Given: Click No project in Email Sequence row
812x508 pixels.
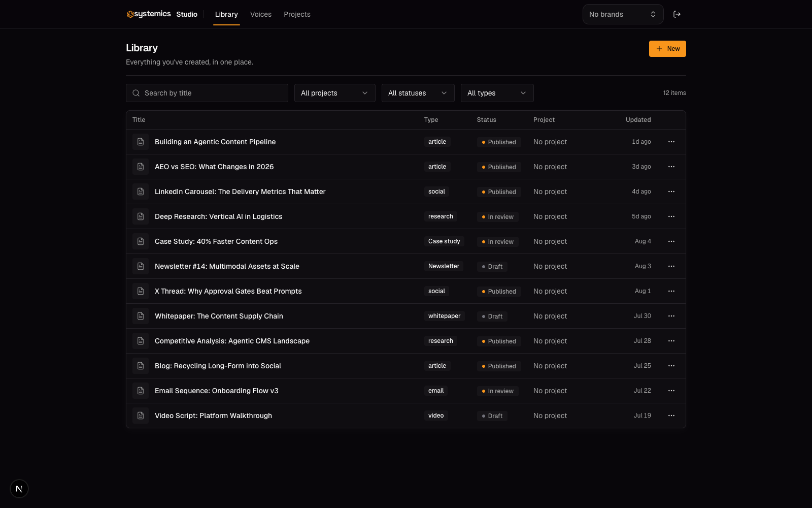Looking at the screenshot, I should (x=550, y=391).
